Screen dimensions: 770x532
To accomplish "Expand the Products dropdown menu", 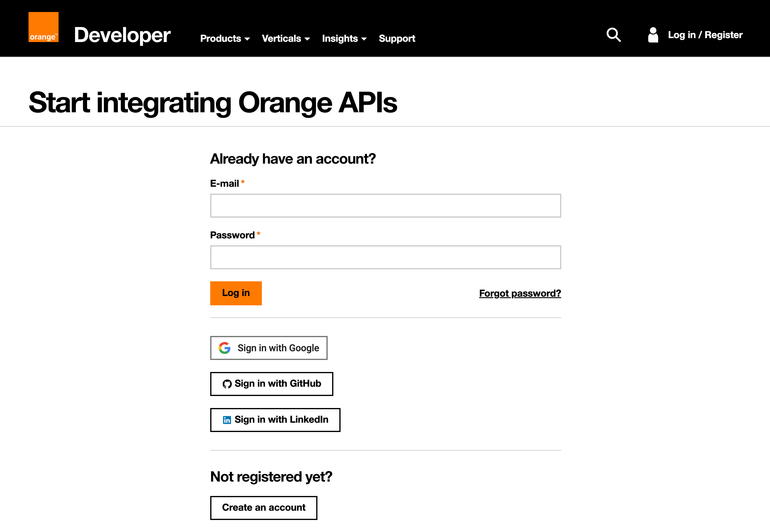I will 225,39.
